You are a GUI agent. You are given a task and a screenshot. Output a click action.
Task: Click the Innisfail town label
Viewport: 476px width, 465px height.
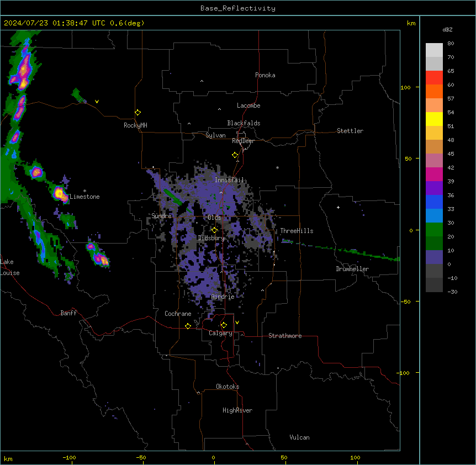(x=229, y=180)
